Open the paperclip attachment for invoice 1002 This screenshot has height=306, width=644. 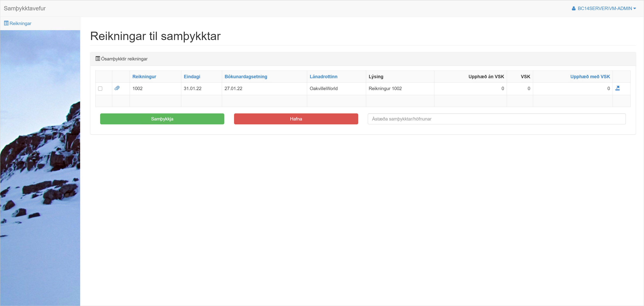click(117, 88)
